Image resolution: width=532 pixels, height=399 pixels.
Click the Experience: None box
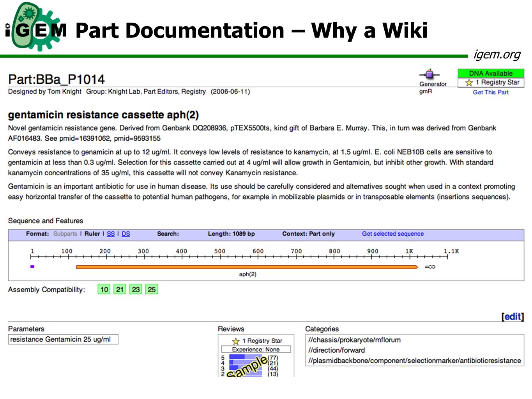point(256,350)
